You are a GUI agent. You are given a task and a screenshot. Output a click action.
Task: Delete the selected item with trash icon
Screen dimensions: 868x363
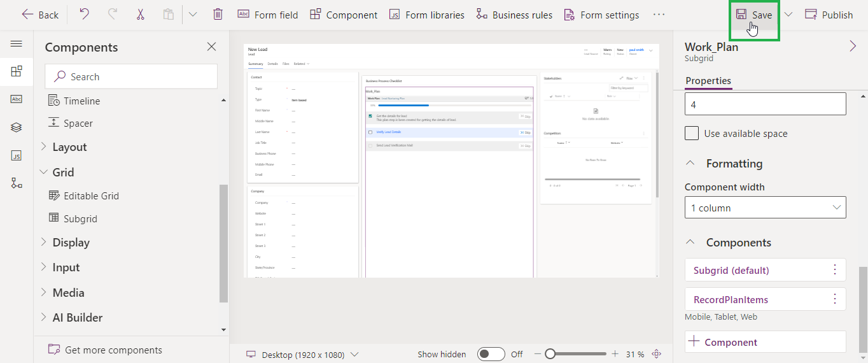218,15
